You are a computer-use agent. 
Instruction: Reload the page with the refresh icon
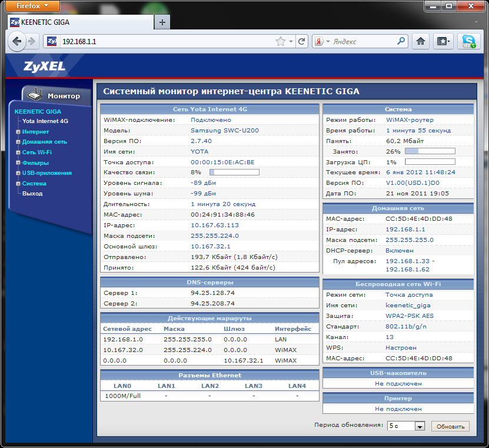tap(301, 41)
